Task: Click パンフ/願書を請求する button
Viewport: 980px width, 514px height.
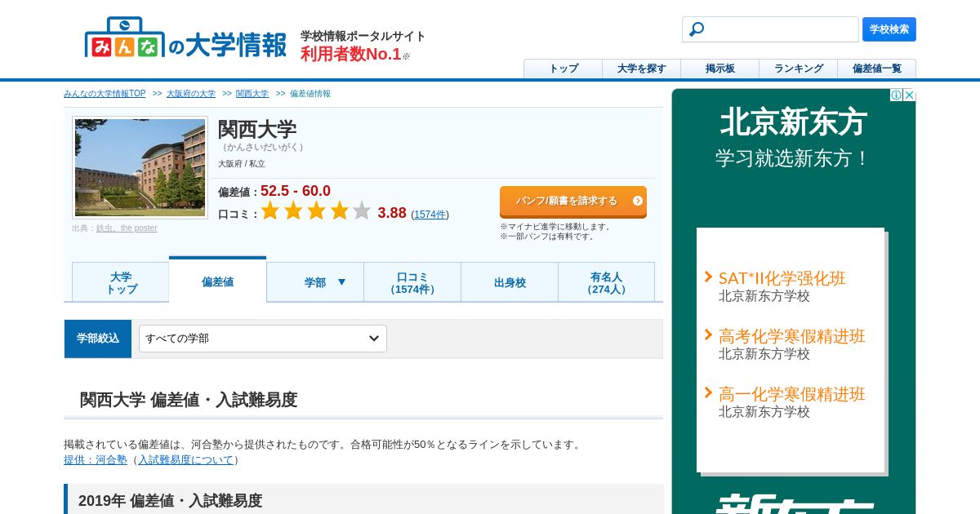Action: [x=573, y=202]
